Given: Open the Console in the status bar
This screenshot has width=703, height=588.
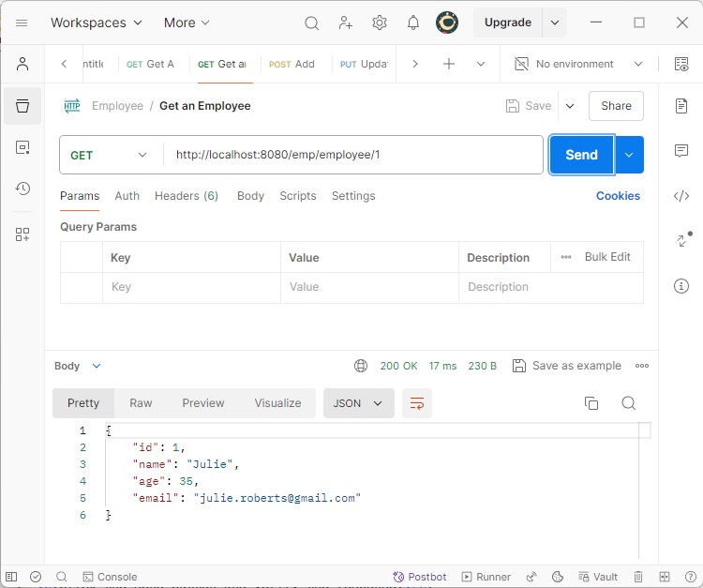Looking at the screenshot, I should tap(110, 577).
